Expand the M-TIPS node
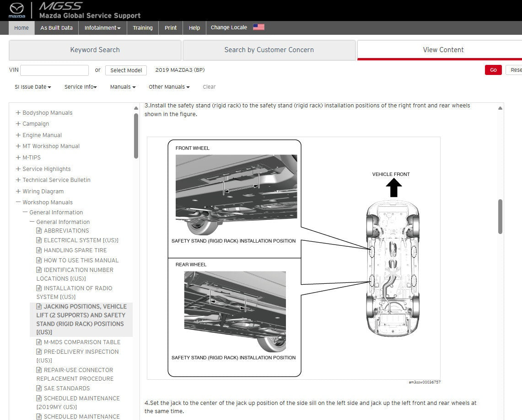The image size is (522, 420). 18,157
